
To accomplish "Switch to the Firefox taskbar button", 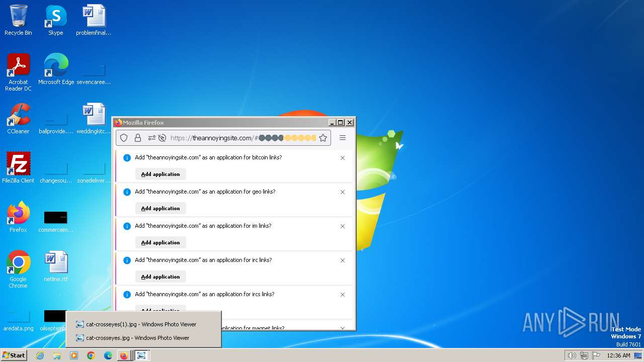I will [x=124, y=355].
